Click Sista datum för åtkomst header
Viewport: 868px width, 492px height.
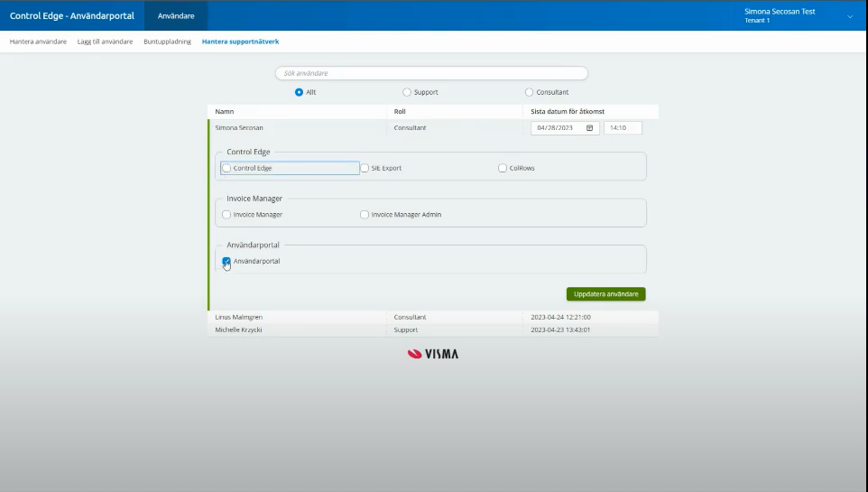point(568,111)
